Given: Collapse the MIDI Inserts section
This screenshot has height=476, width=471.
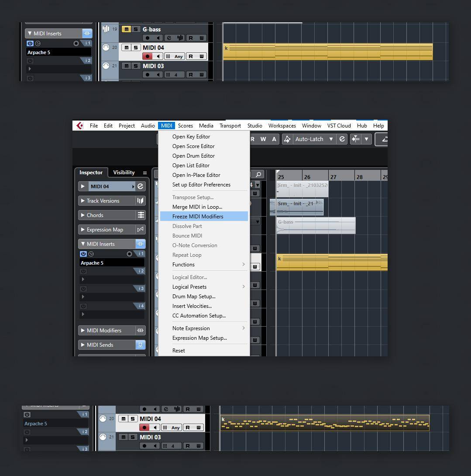Looking at the screenshot, I should [x=83, y=244].
